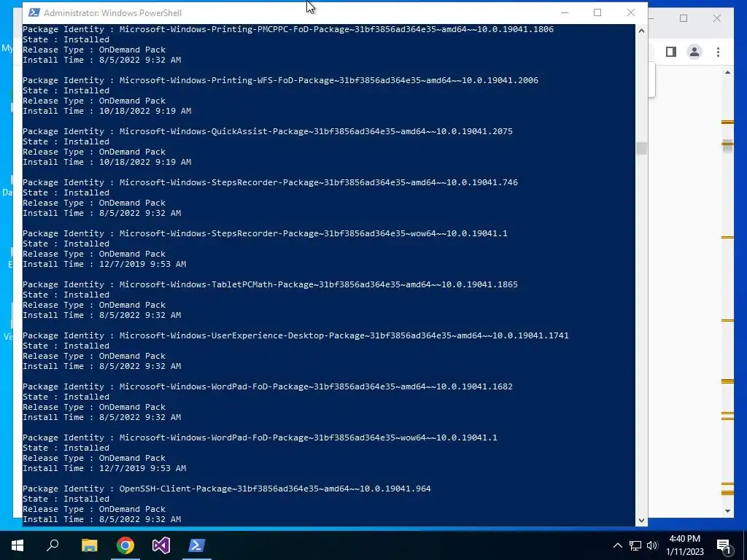Click the StepsRecorder wow64 package identity line
Viewport: 747px width, 560px height.
click(265, 233)
